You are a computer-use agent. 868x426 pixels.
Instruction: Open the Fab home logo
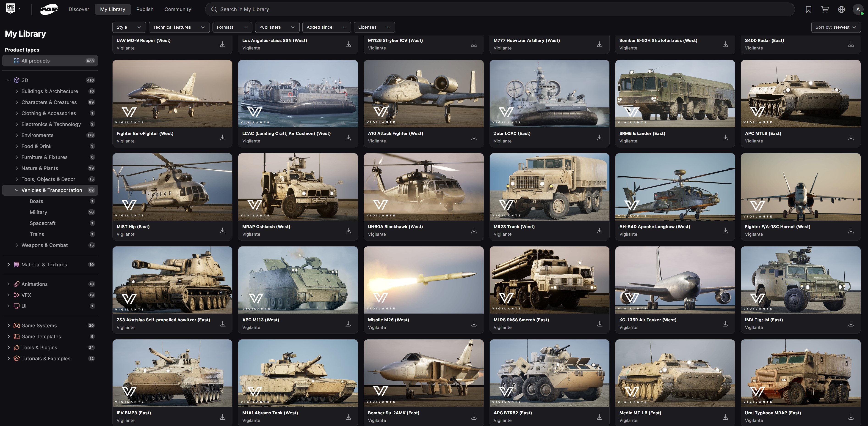[x=49, y=9]
